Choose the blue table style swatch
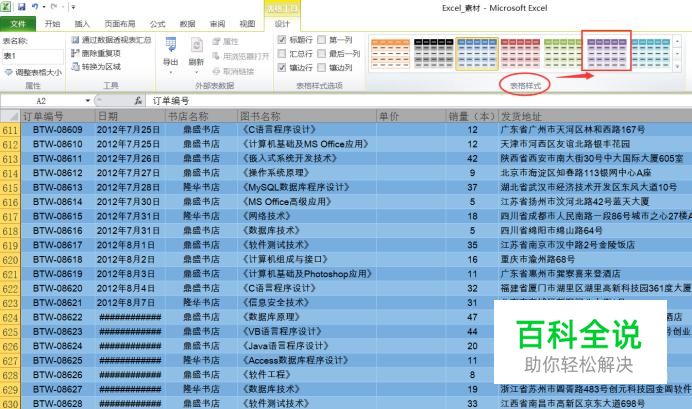The height and width of the screenshot is (409, 692). [x=477, y=54]
